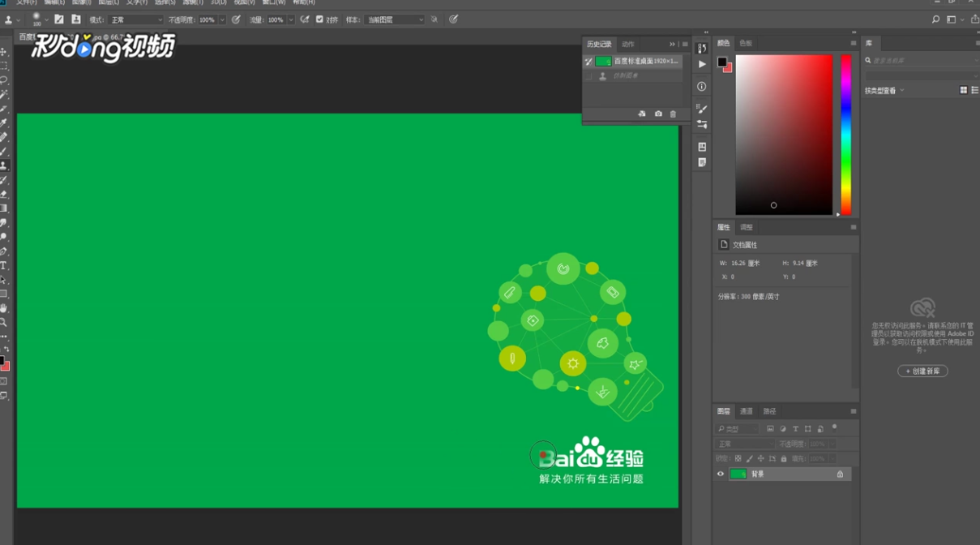
Task: Open the Clone Source panel from options bar
Action: 75,19
